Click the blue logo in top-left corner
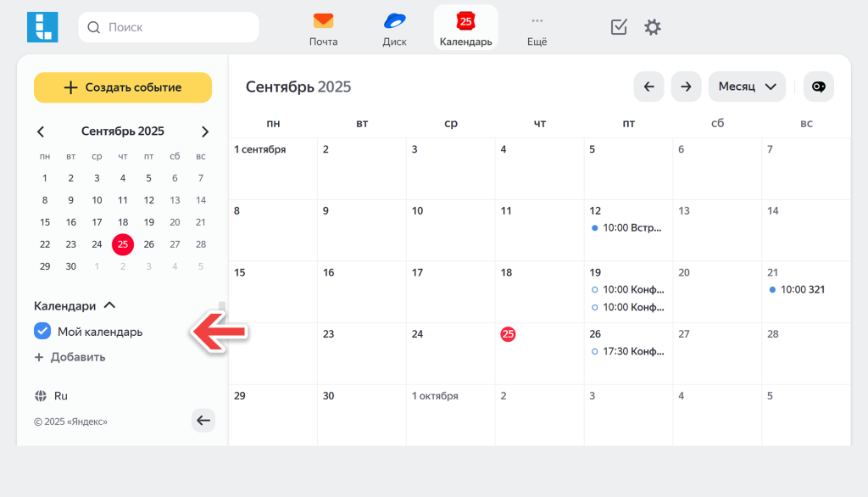This screenshot has width=868, height=497. (x=40, y=27)
